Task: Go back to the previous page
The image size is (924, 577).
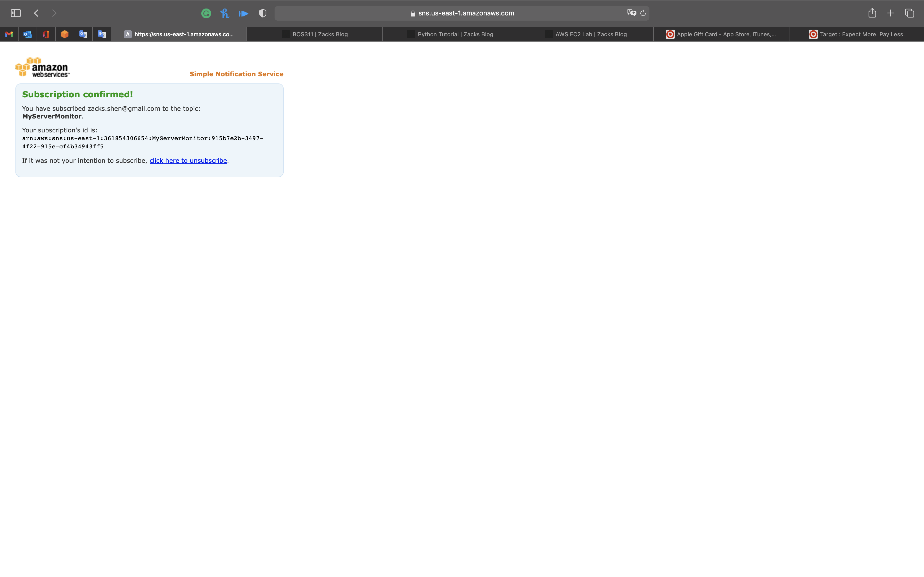Action: click(36, 13)
